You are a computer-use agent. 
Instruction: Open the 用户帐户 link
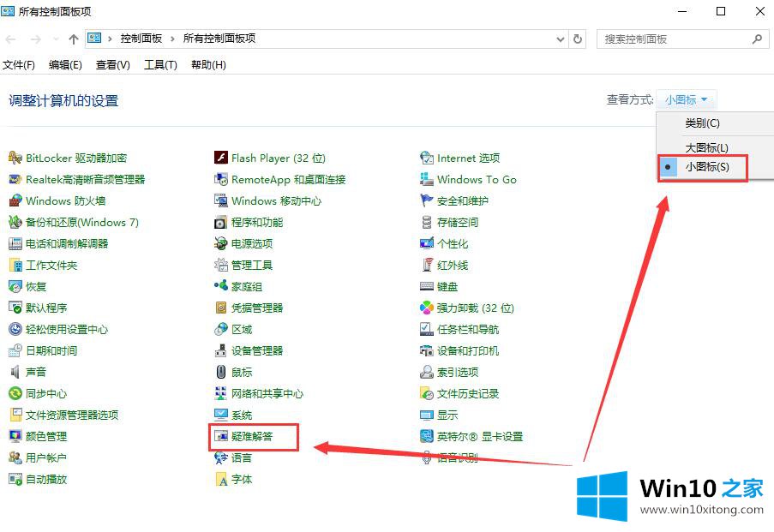[x=46, y=458]
